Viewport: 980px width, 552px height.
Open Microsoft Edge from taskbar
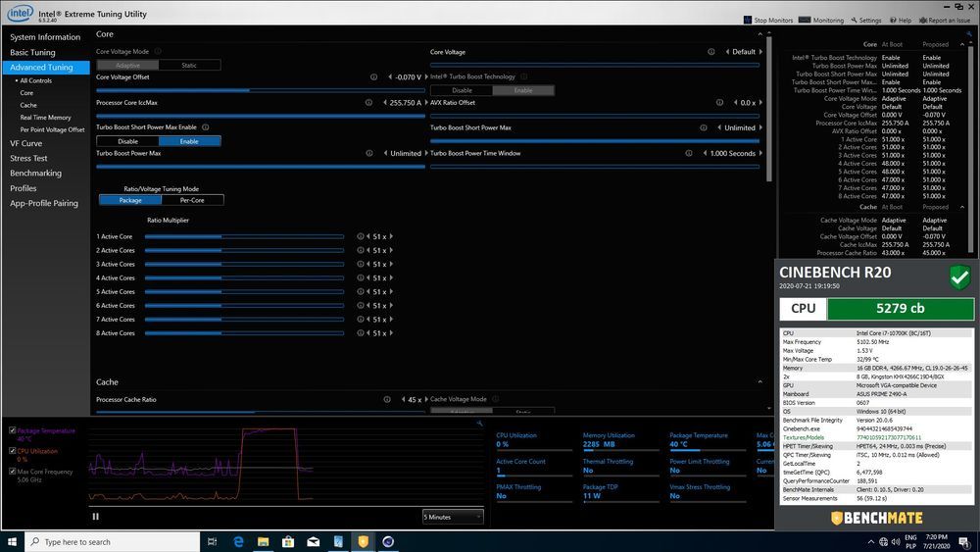tap(238, 542)
